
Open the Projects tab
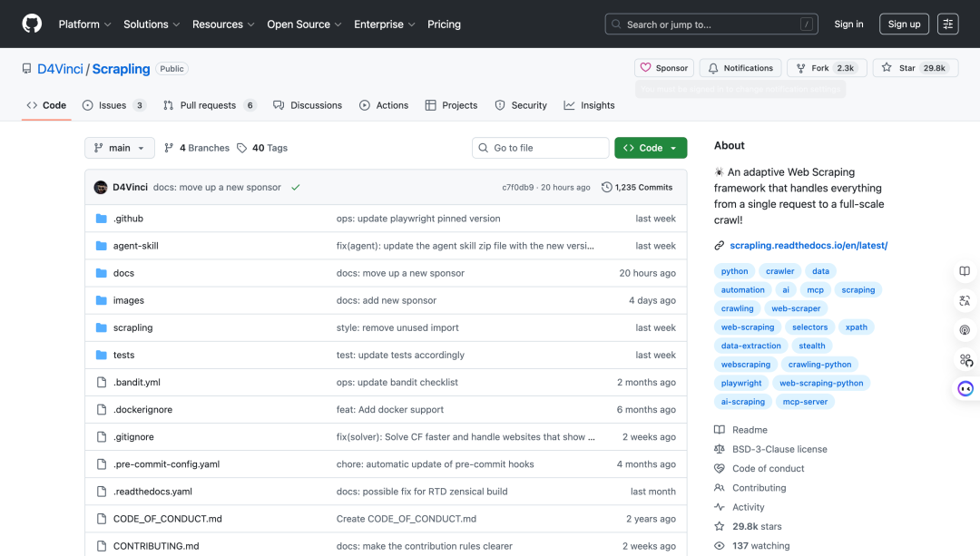pyautogui.click(x=451, y=105)
